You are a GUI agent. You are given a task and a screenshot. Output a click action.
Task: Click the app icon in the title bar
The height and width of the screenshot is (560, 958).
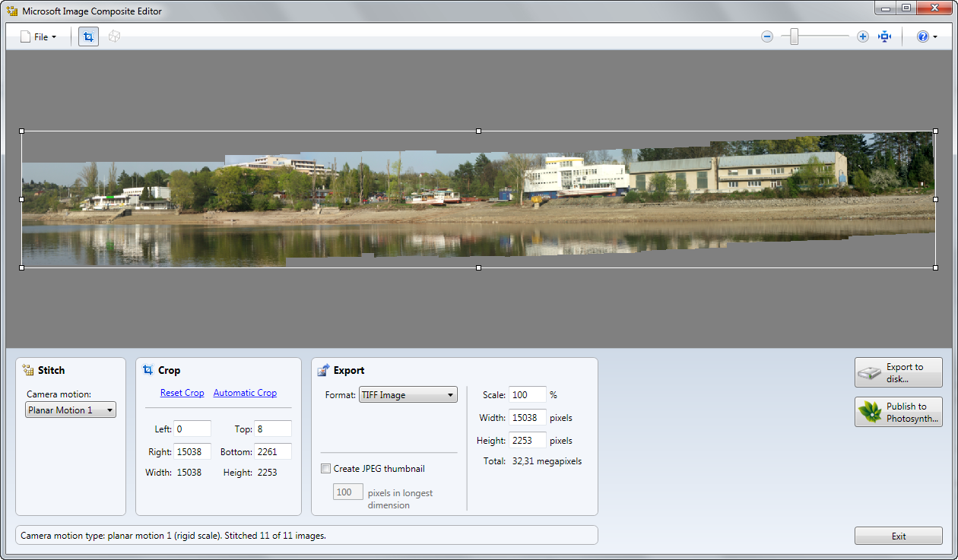[x=12, y=11]
